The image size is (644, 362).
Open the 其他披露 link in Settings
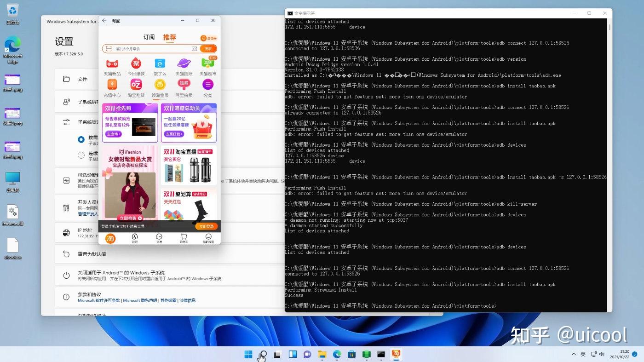pyautogui.click(x=168, y=300)
